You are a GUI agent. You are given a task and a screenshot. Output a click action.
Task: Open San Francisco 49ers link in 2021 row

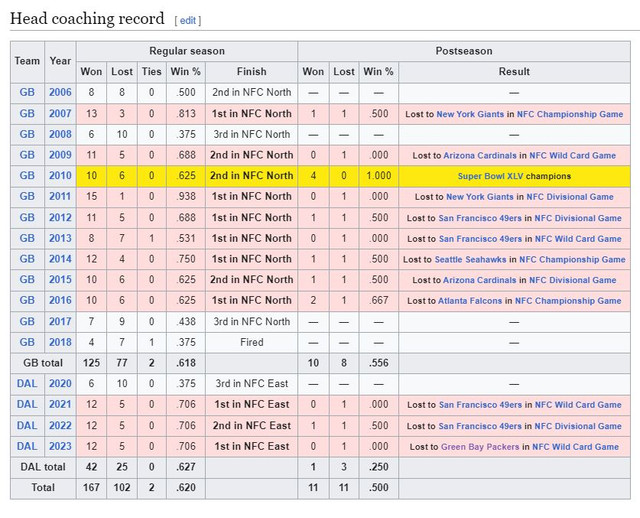(480, 405)
